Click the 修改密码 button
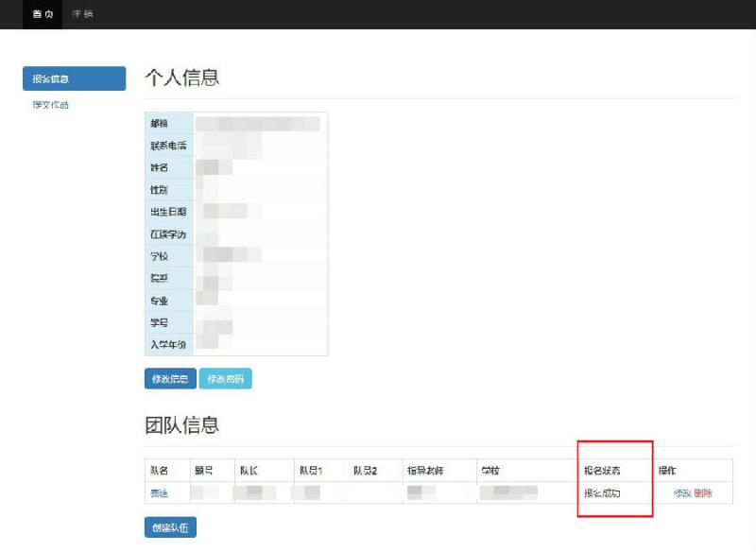 (225, 379)
